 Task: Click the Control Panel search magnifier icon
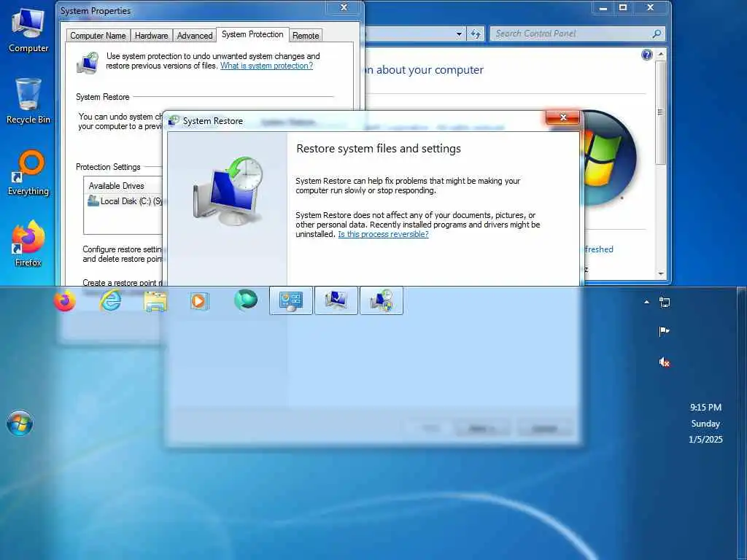pos(657,34)
